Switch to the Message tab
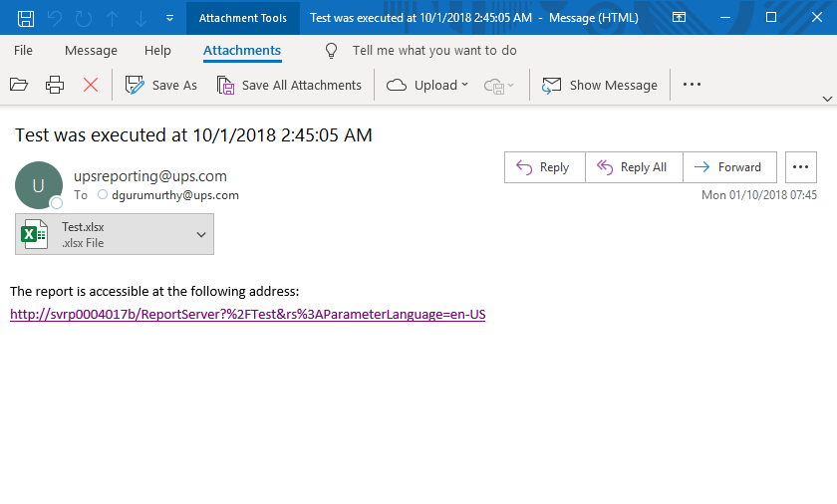 [91, 51]
